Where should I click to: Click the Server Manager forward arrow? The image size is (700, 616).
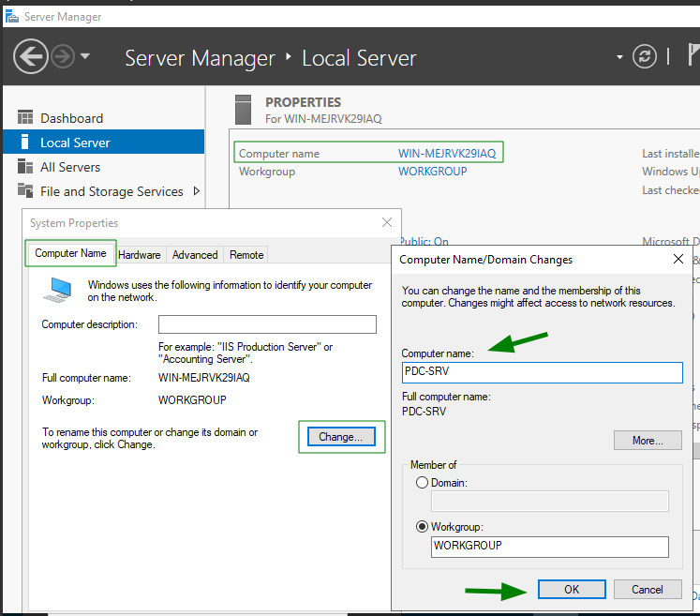[x=62, y=56]
